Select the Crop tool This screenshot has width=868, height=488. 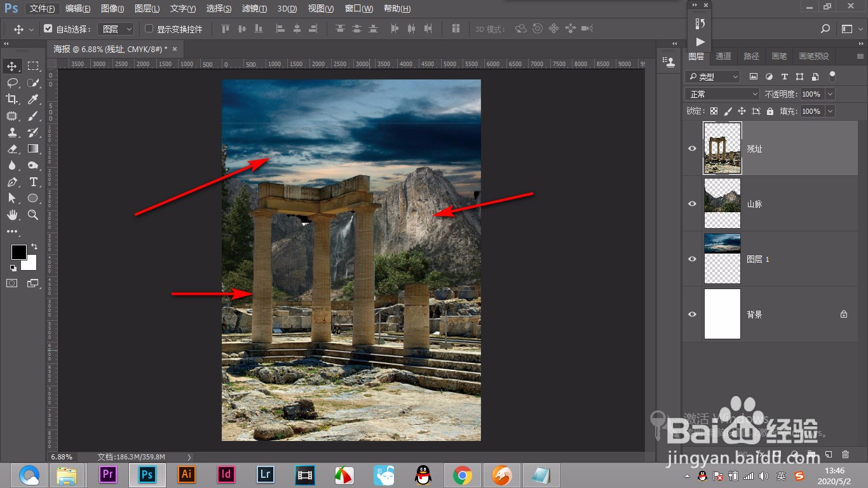point(12,99)
